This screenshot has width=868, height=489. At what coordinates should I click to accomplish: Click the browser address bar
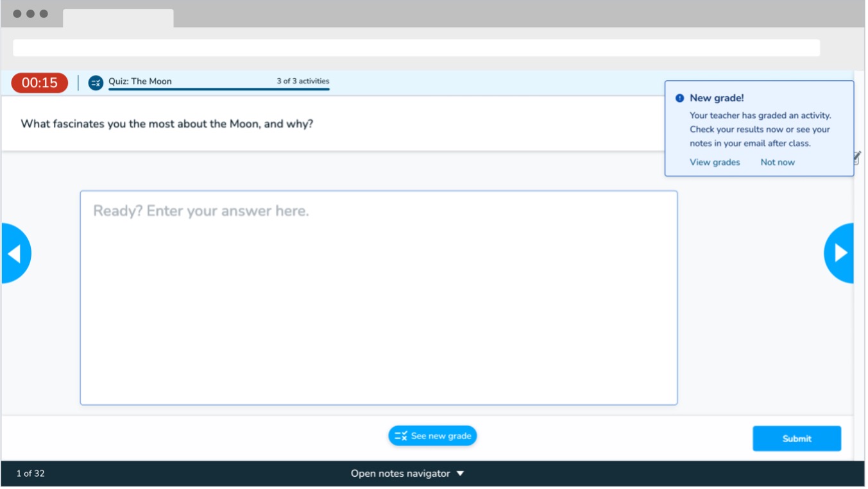coord(416,48)
